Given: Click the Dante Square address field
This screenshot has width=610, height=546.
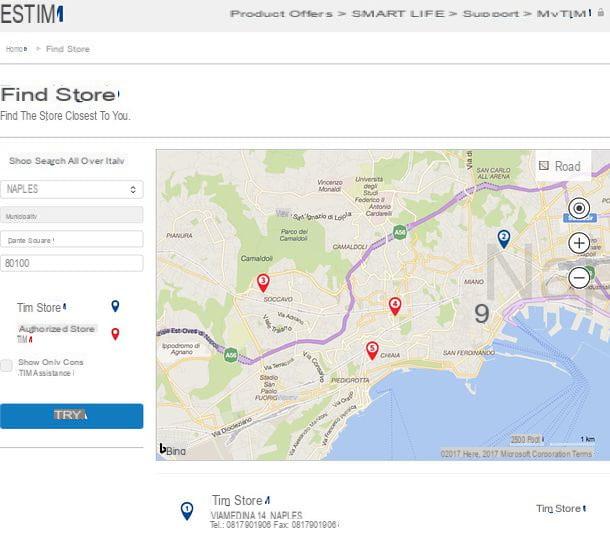Looking at the screenshot, I should 72,239.
